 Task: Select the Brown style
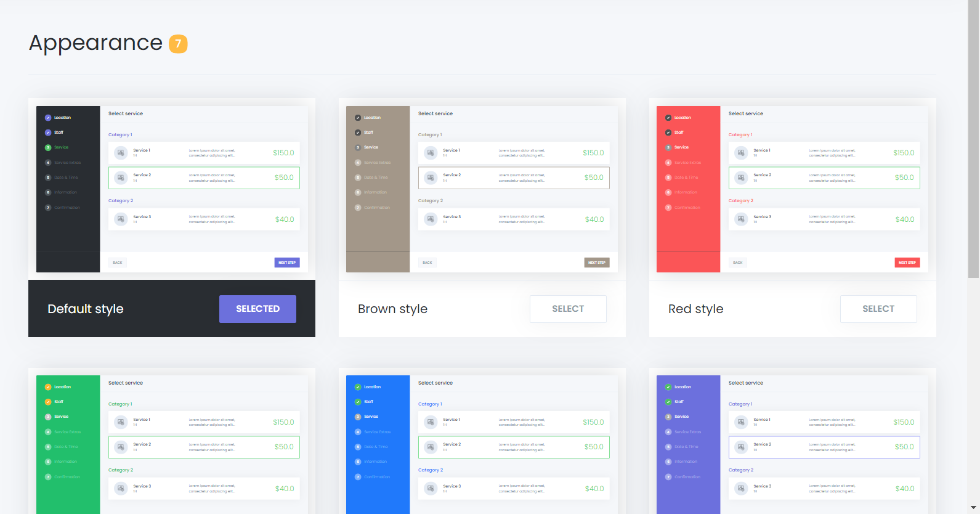[x=568, y=309]
